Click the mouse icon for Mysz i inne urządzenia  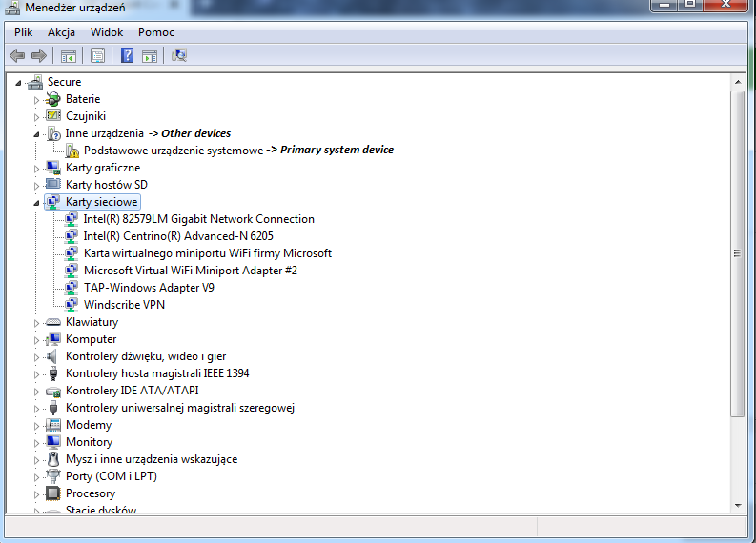point(53,459)
